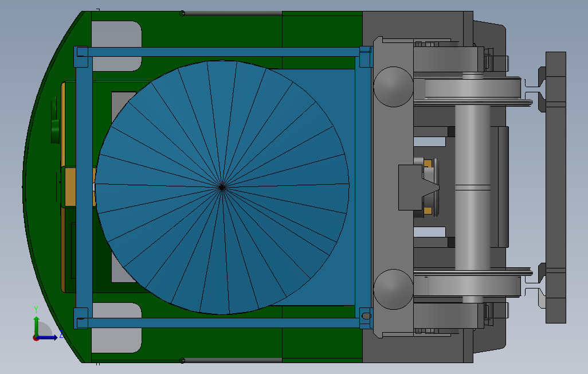The height and width of the screenshot is (374, 588).
Task: Click the slot hole in the bottom-right blue bracket
Action: click(366, 316)
